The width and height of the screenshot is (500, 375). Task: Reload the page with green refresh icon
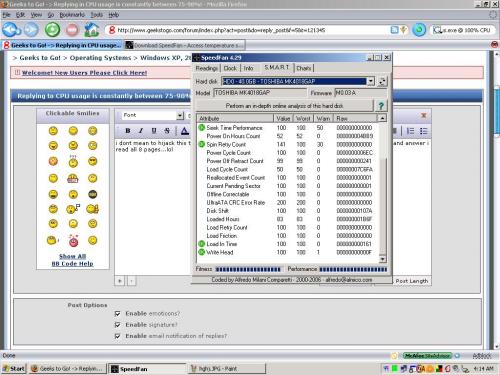(52, 30)
